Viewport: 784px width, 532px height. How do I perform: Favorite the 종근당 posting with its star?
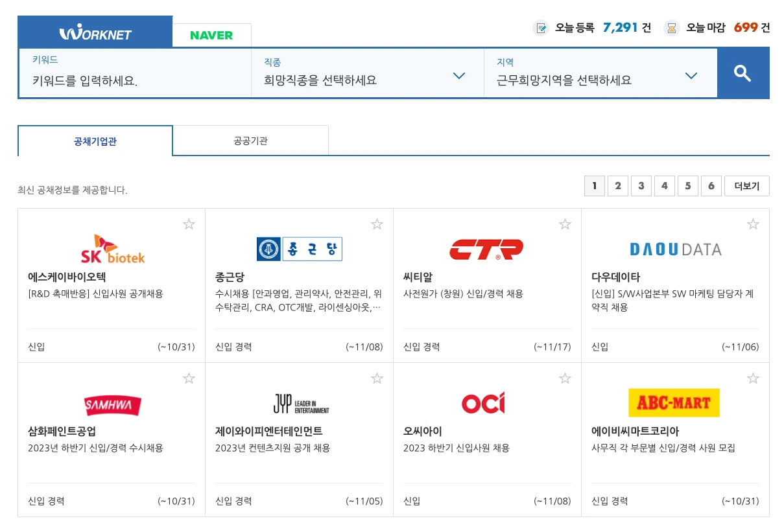[x=377, y=224]
